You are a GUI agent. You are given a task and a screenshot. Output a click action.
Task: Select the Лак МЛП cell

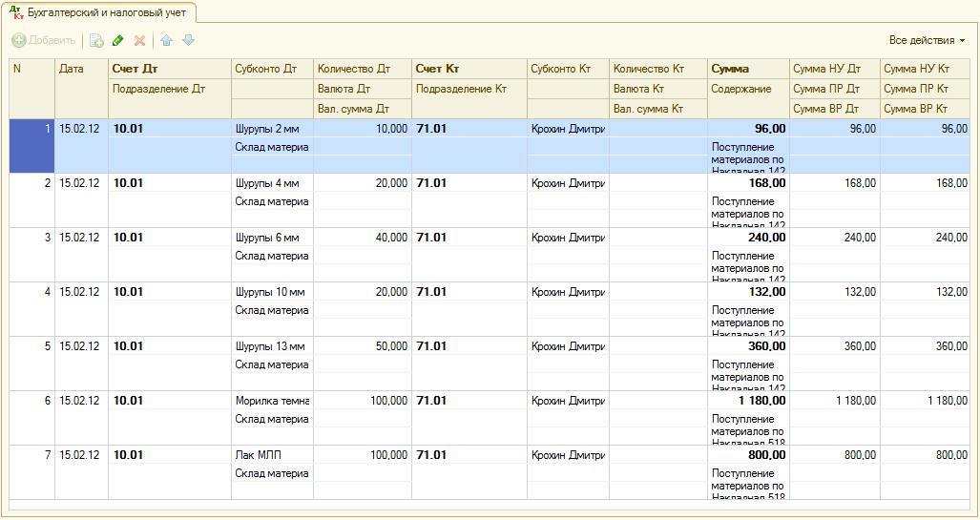click(x=272, y=455)
